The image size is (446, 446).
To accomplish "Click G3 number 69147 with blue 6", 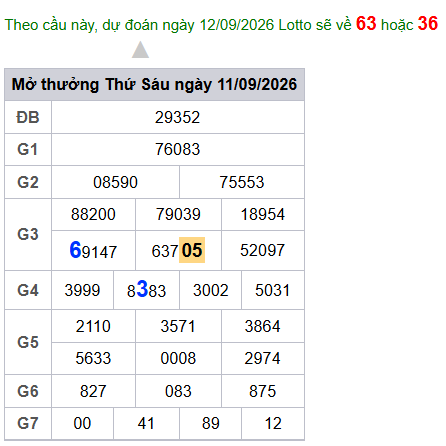I will coord(93,250).
